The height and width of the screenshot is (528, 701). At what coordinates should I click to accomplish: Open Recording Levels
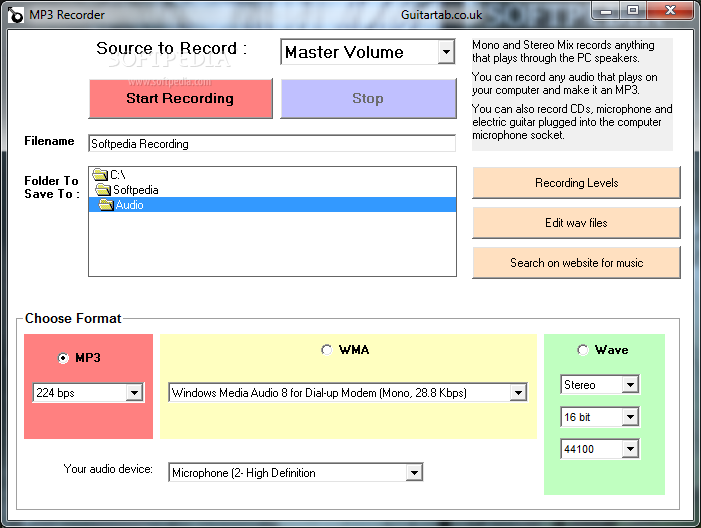(x=576, y=183)
